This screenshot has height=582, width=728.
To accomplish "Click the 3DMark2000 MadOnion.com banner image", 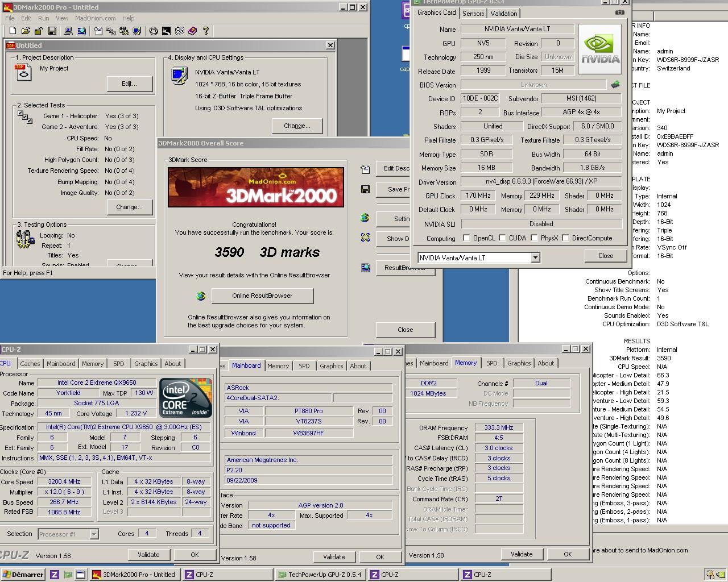I will click(x=256, y=188).
